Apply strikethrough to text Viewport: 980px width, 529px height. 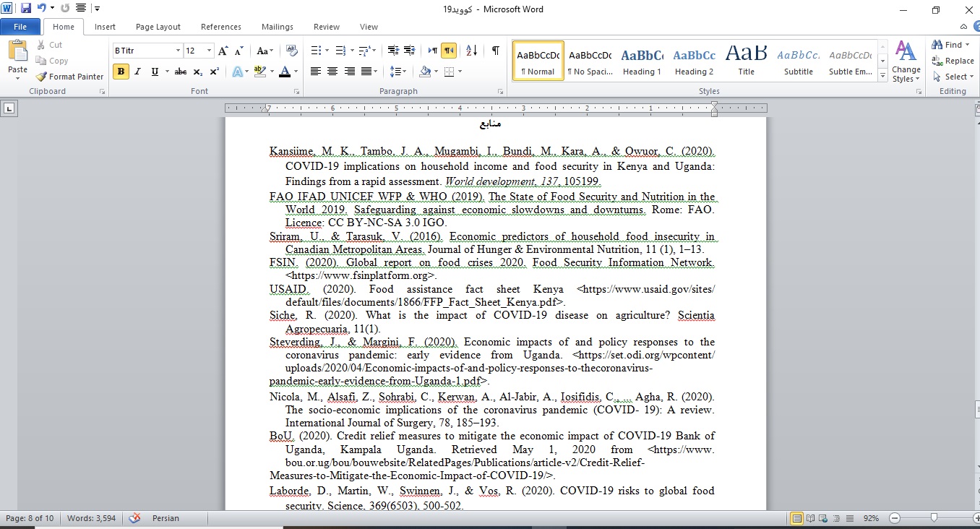pos(181,72)
